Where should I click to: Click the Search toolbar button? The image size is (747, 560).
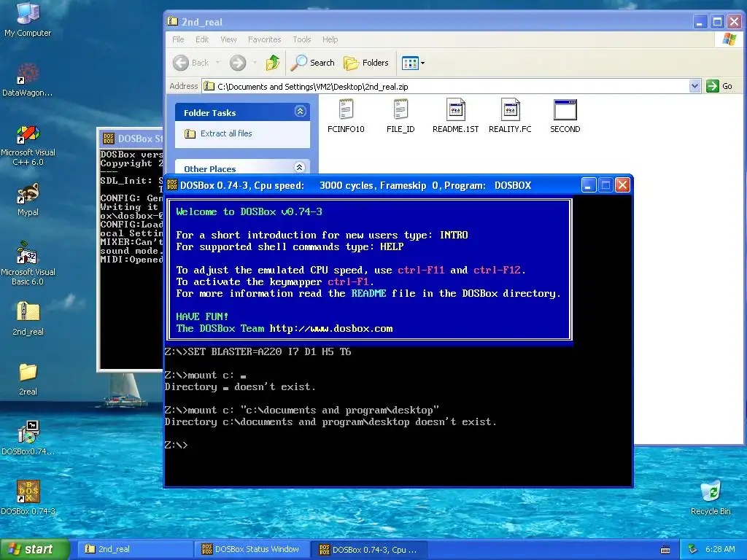click(312, 63)
